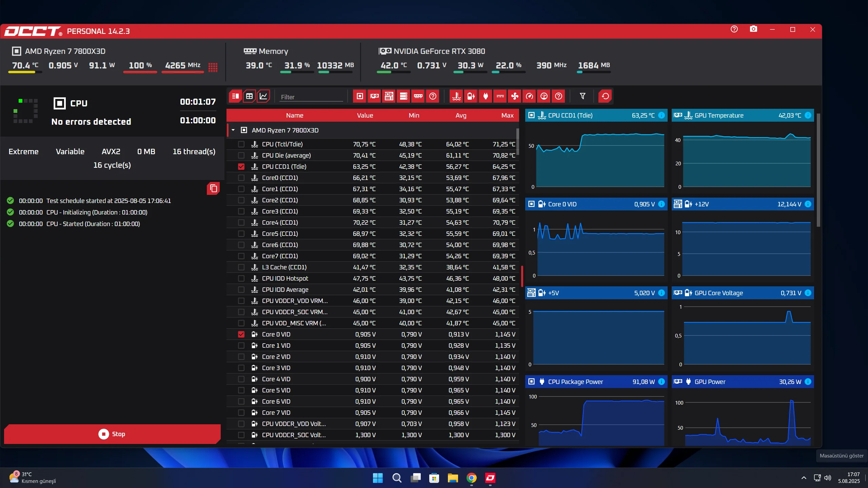Stop the running CPU test
868x488 pixels.
[112, 434]
